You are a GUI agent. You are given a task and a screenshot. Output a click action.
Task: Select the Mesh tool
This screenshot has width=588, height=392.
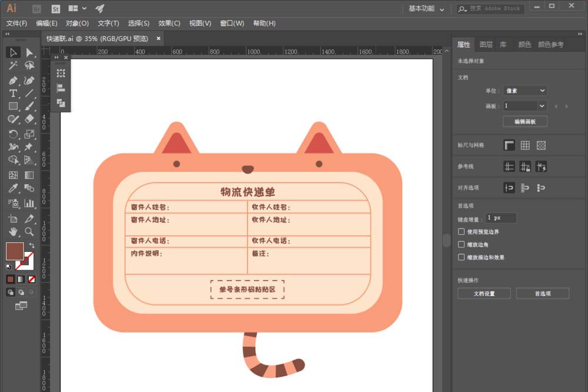[13, 175]
